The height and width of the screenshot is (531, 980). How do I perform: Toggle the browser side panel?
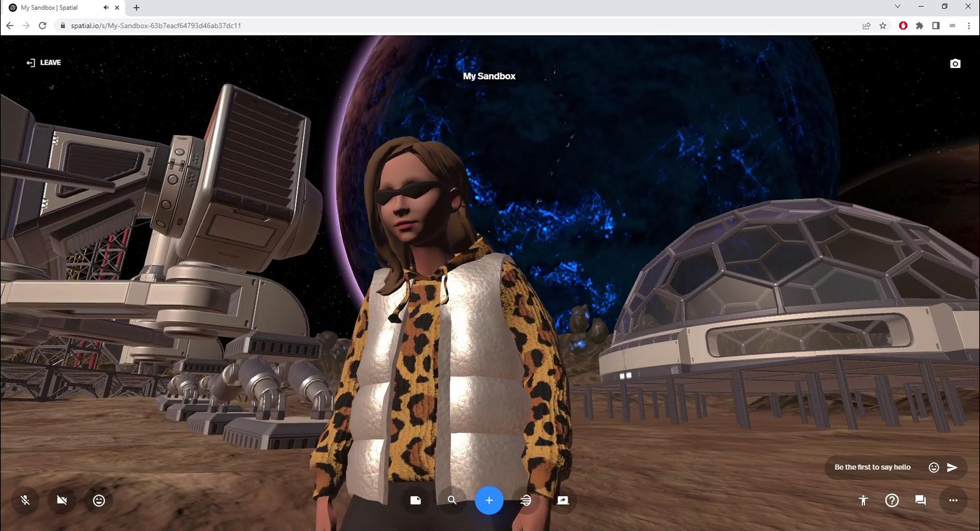(x=936, y=25)
